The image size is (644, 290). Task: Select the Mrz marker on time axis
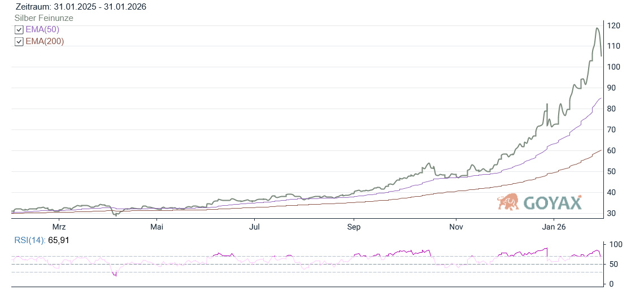(59, 227)
